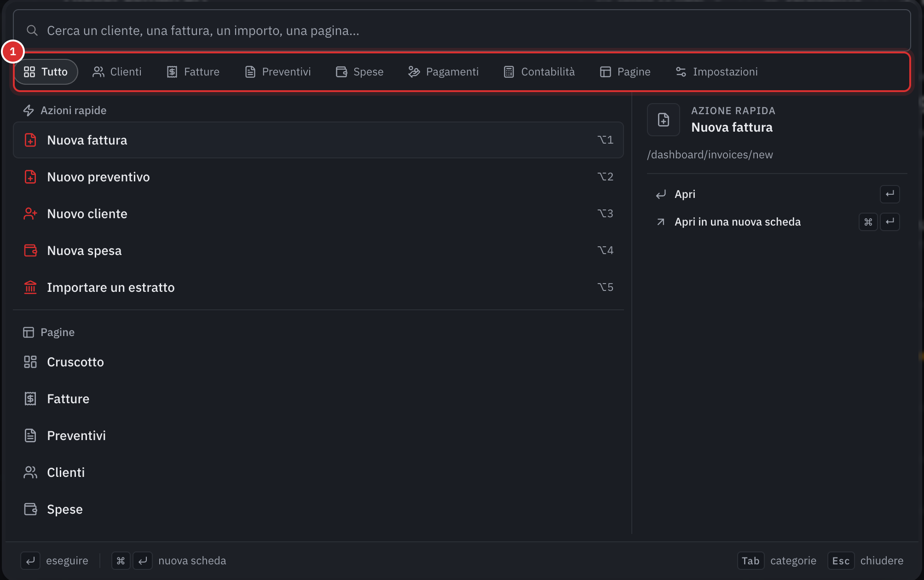924x580 pixels.
Task: Open the Preventivi category tab
Action: pyautogui.click(x=277, y=72)
